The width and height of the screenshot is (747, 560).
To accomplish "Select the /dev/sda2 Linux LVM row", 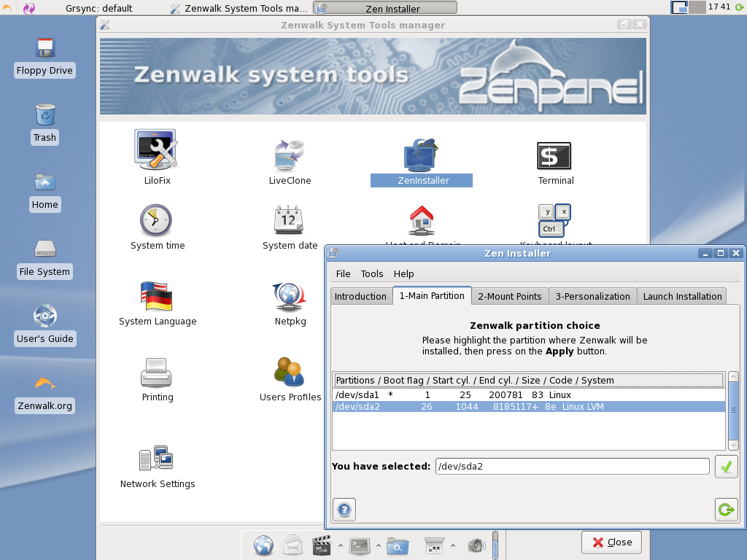I will coord(529,407).
